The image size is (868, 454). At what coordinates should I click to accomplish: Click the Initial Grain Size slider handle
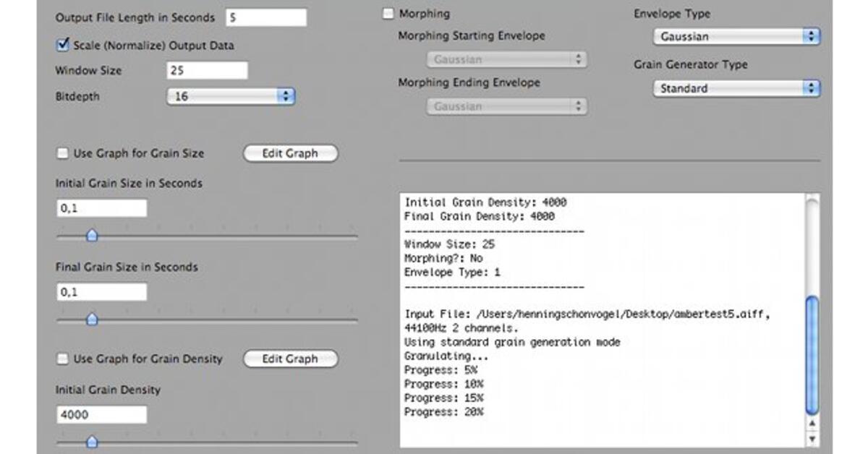pos(93,236)
